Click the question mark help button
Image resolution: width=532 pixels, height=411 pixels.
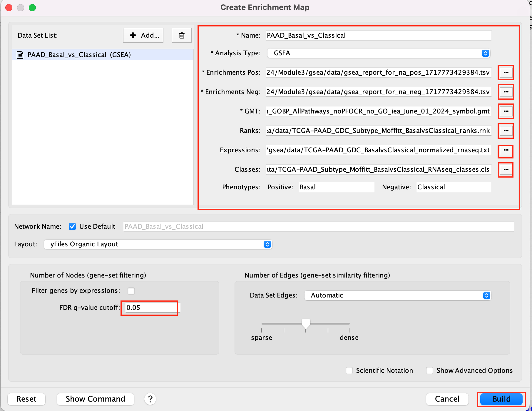pyautogui.click(x=150, y=399)
